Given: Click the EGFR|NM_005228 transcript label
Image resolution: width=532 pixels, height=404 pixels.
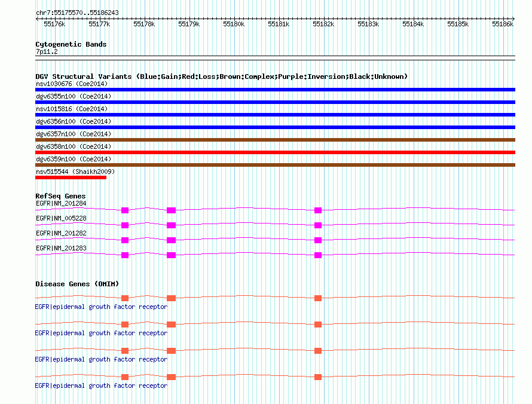Looking at the screenshot, I should 61,219.
